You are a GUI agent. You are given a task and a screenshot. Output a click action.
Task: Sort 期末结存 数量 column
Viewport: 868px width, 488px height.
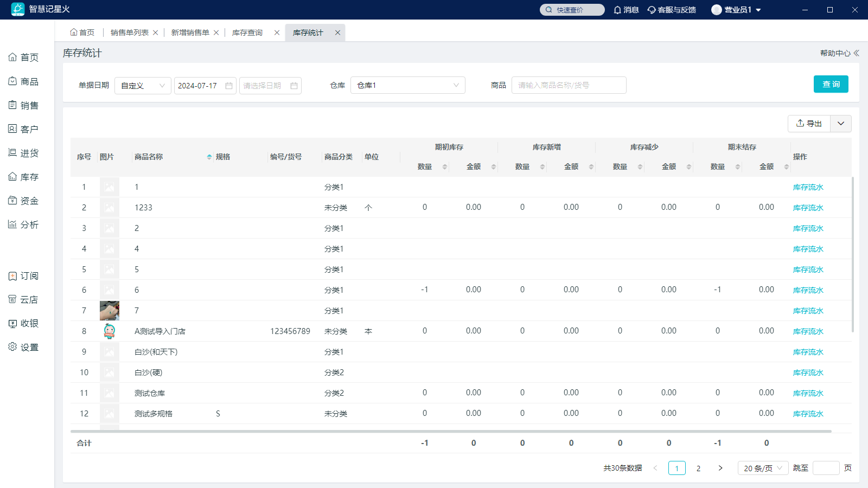tap(738, 166)
